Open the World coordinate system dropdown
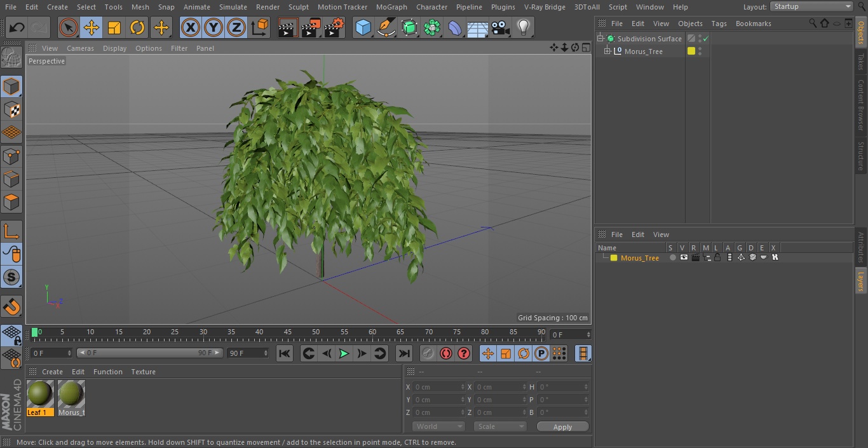The image size is (868, 448). [438, 426]
